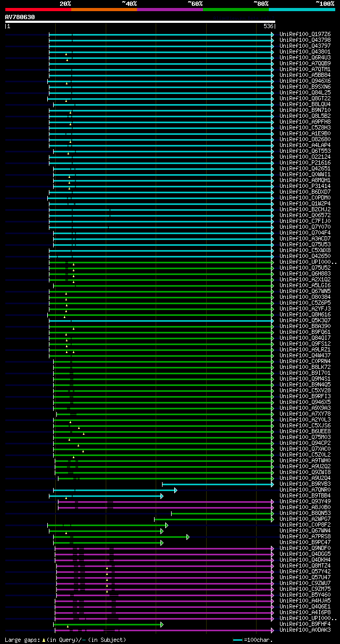Select label UniRef100_P21616
The height and width of the screenshot is (644, 340).
[x=305, y=162]
